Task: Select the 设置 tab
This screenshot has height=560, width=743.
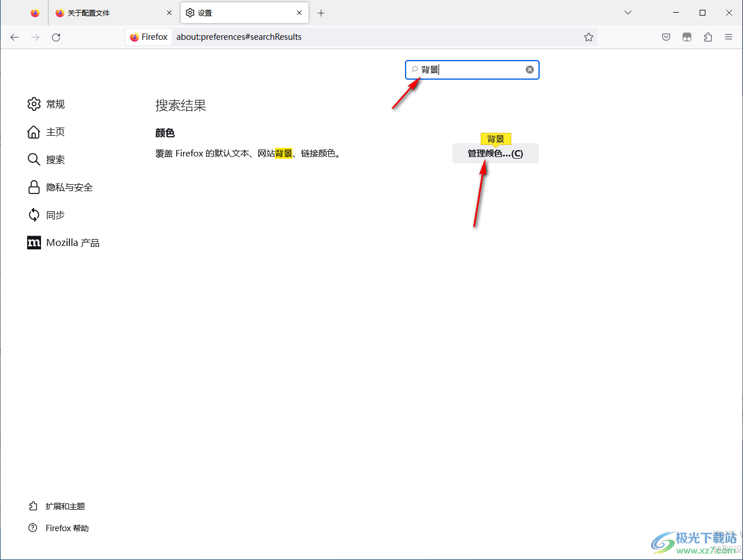Action: click(x=244, y=13)
